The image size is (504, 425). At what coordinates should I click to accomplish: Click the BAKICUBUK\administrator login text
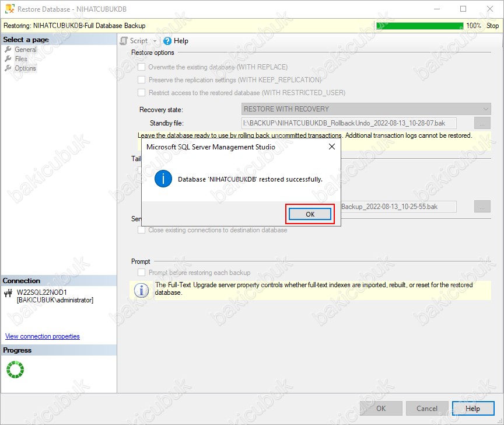[55, 300]
